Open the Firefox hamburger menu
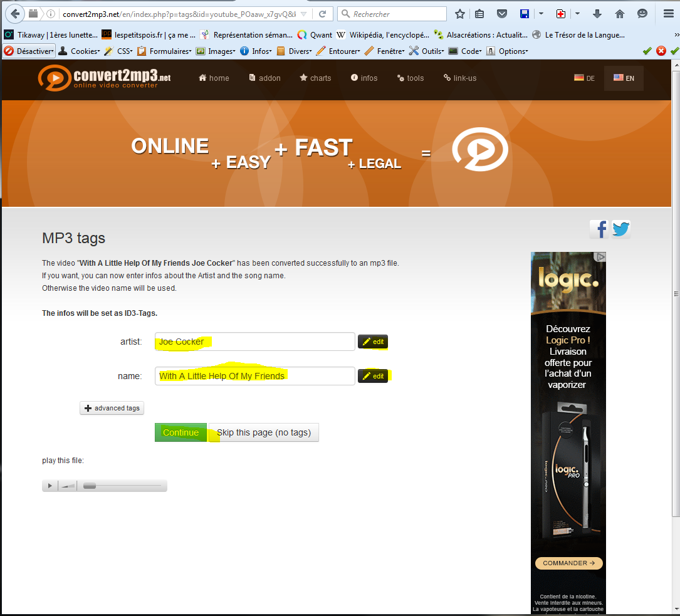The height and width of the screenshot is (616, 680). click(668, 14)
